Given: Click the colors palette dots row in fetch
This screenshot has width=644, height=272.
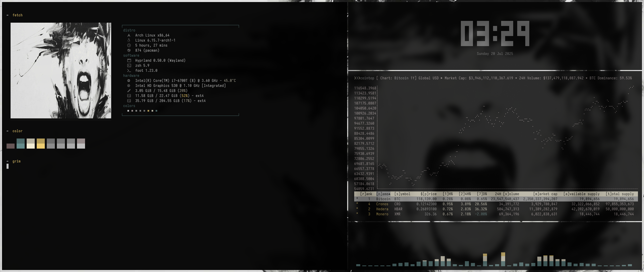Looking at the screenshot, I should pos(142,111).
